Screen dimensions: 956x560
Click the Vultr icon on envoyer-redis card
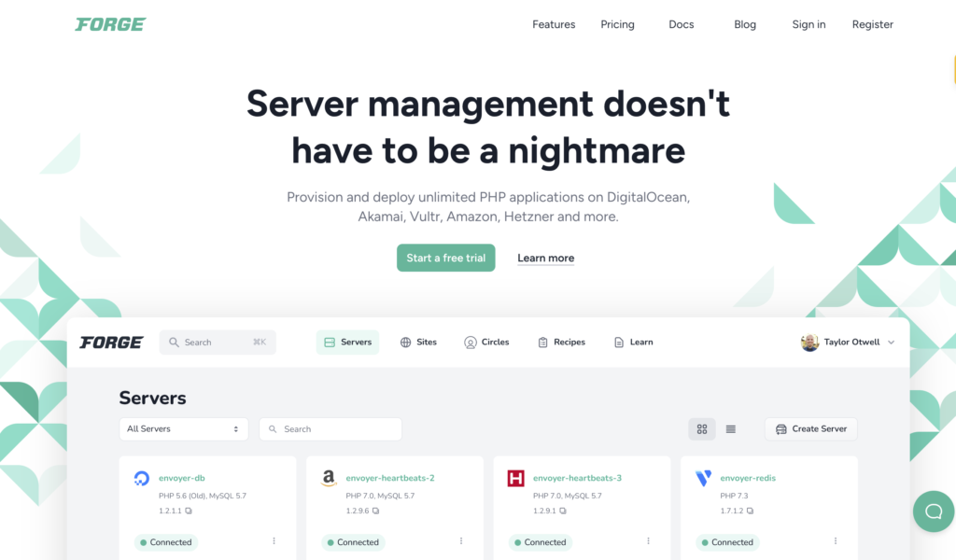[702, 477]
